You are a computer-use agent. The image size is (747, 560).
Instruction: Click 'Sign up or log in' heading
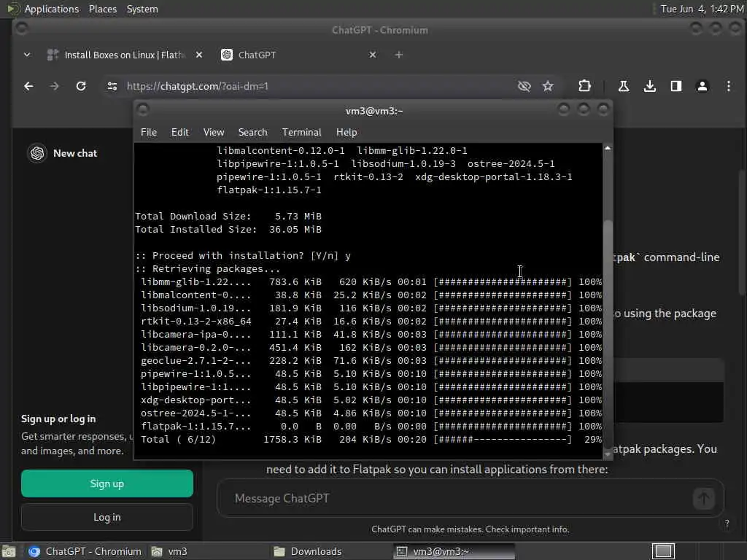(58, 419)
